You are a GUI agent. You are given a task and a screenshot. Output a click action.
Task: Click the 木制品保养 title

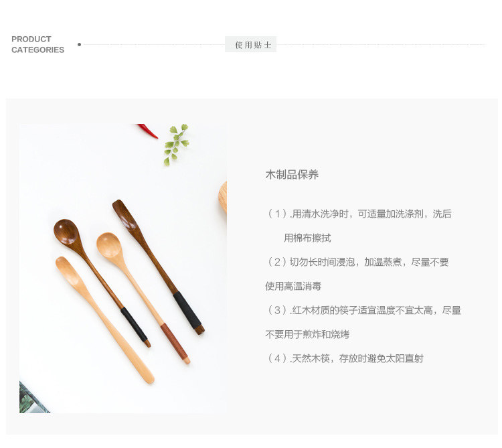pos(292,175)
